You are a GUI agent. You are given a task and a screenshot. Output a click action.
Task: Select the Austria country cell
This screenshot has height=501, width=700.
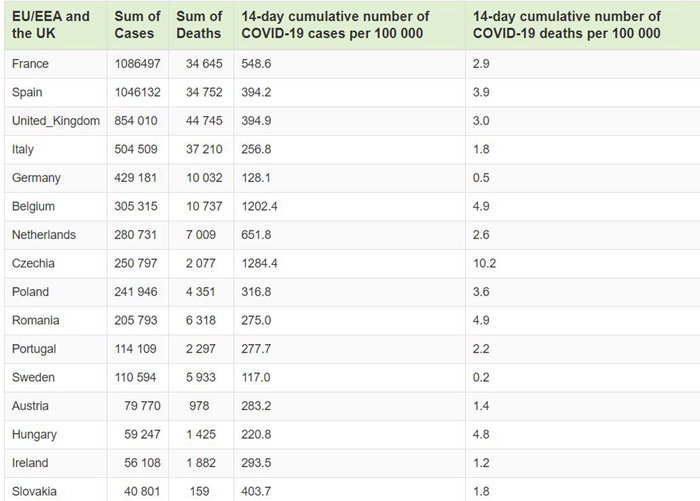pyautogui.click(x=31, y=406)
